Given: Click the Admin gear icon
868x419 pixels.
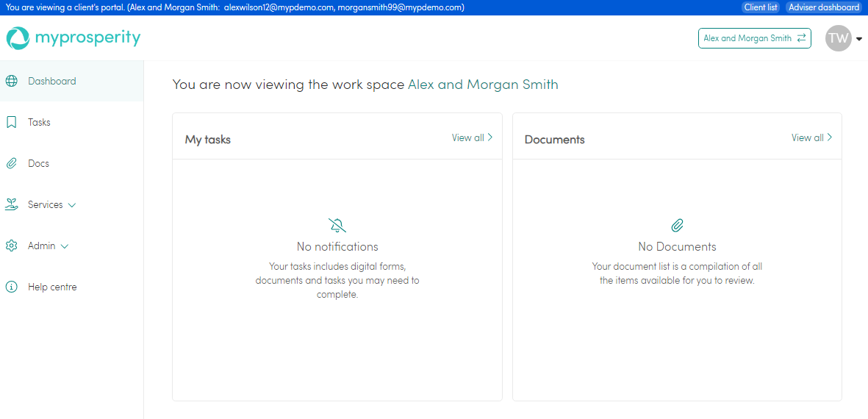Looking at the screenshot, I should (12, 246).
